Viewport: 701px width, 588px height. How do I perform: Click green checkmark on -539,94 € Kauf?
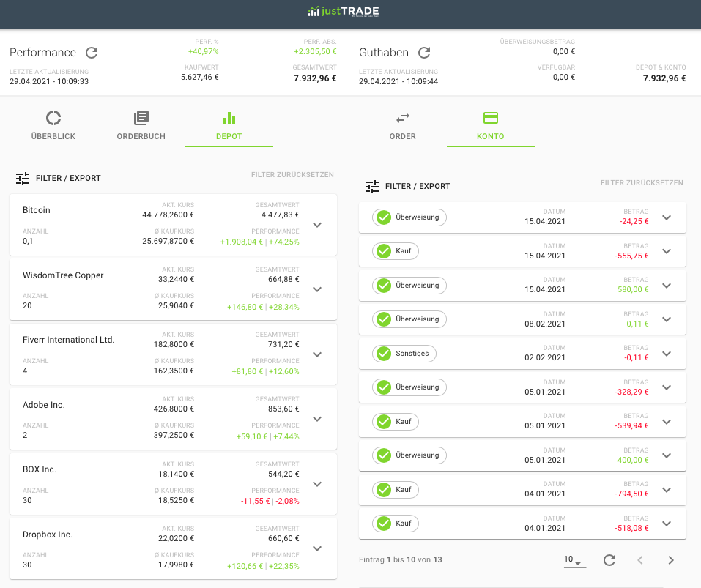click(384, 421)
